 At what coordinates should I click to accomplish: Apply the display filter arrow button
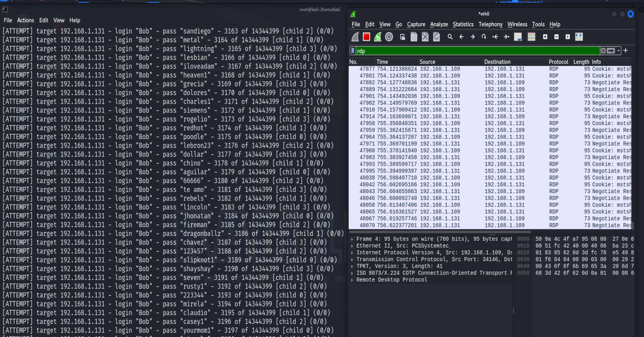click(x=611, y=51)
